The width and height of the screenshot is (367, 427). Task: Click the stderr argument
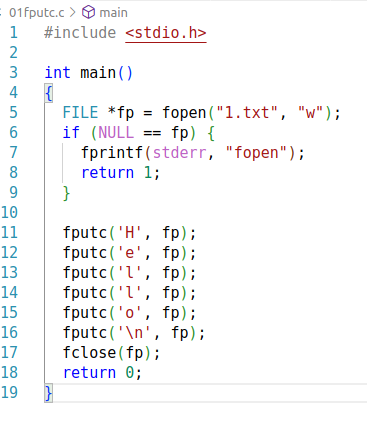tap(179, 153)
